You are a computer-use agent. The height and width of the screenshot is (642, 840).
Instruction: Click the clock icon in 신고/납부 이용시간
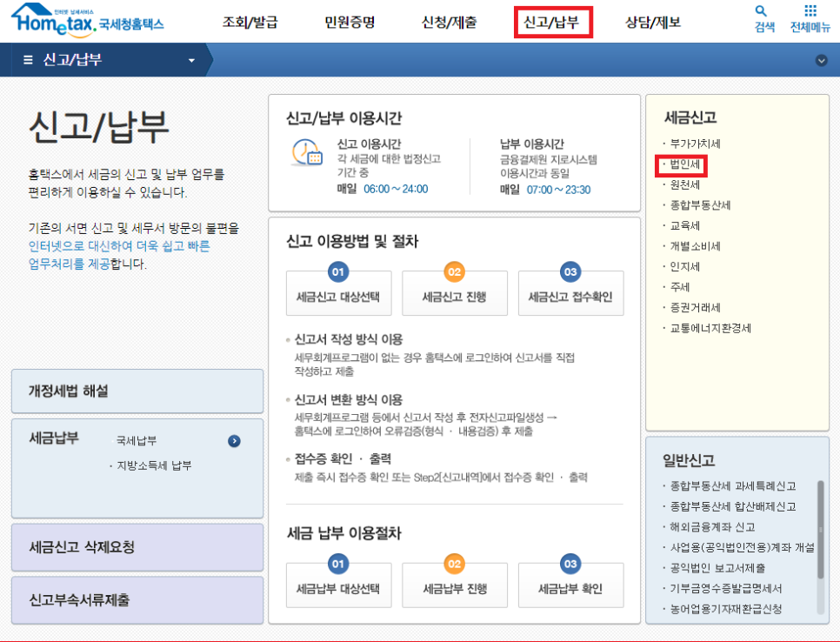click(x=306, y=153)
